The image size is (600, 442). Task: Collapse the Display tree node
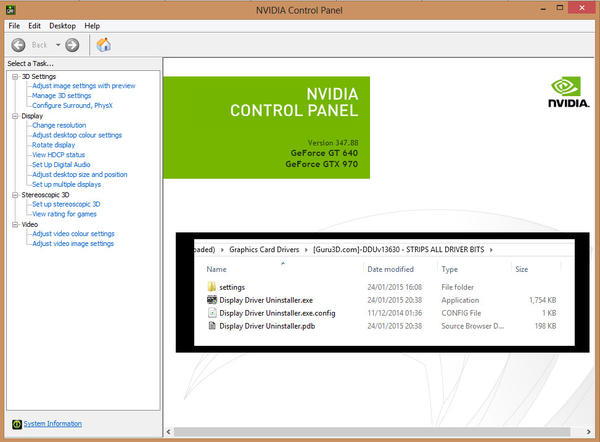15,116
